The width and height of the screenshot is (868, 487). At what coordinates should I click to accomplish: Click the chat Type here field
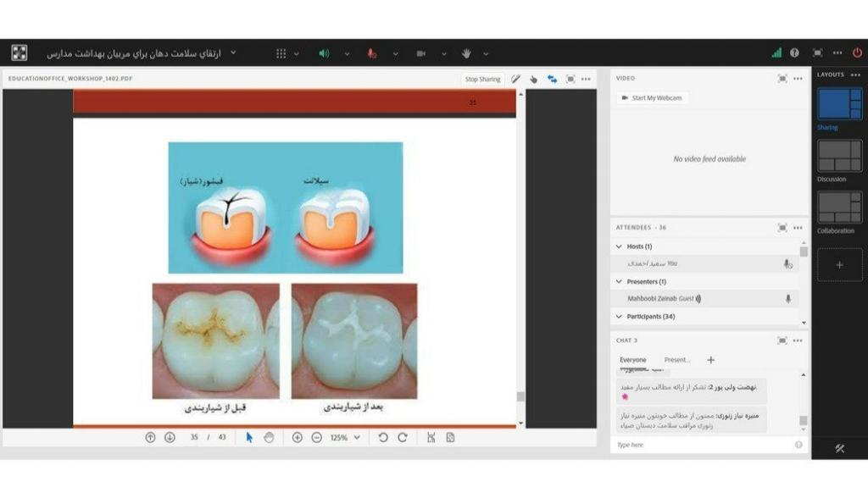click(x=699, y=445)
